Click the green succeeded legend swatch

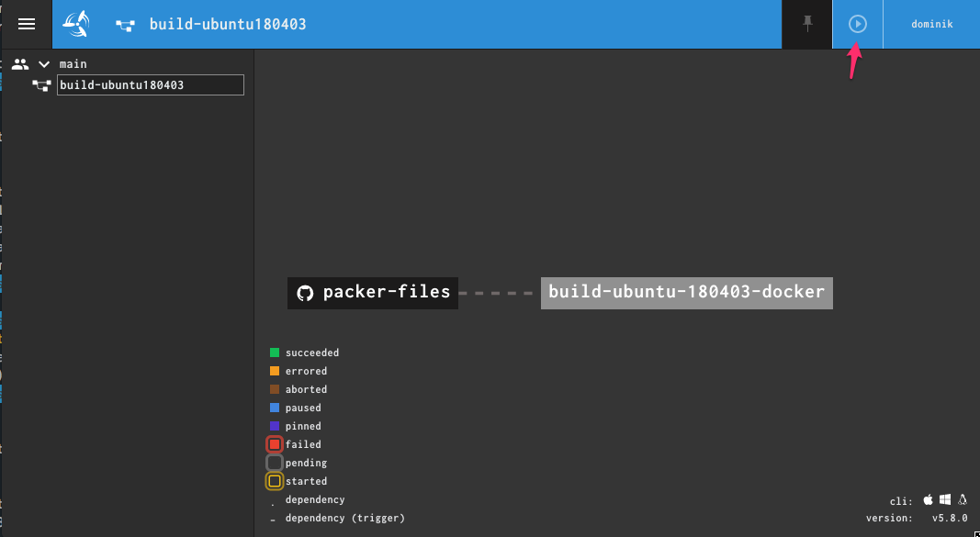point(275,352)
